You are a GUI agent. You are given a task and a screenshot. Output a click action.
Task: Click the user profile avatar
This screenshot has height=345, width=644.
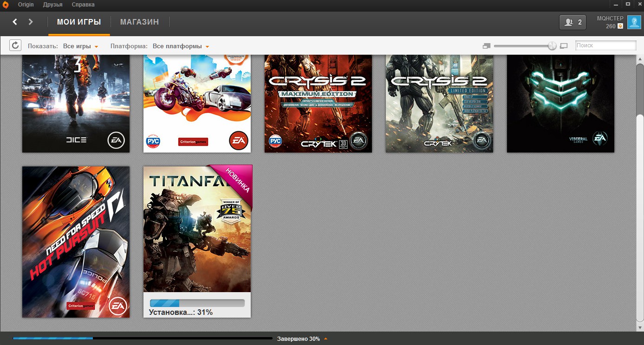634,22
